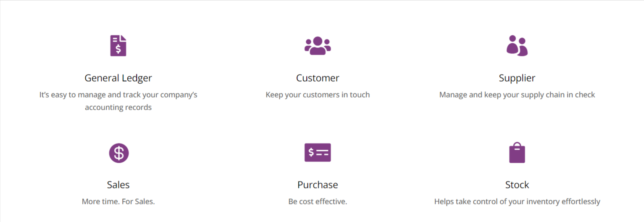This screenshot has height=222, width=644.
Task: Open the General Ledger heading
Action: (x=118, y=78)
